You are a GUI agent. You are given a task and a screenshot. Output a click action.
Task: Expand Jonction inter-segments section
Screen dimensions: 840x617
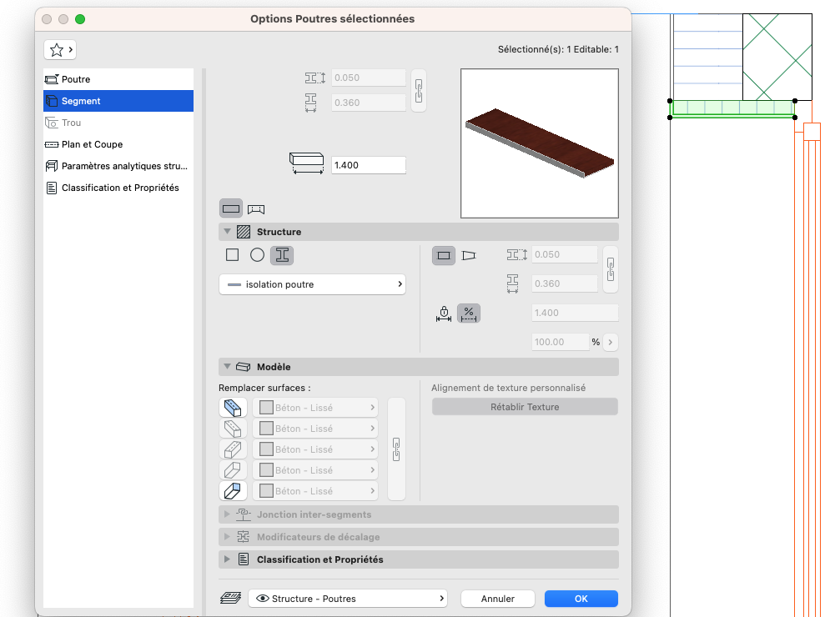pos(227,514)
